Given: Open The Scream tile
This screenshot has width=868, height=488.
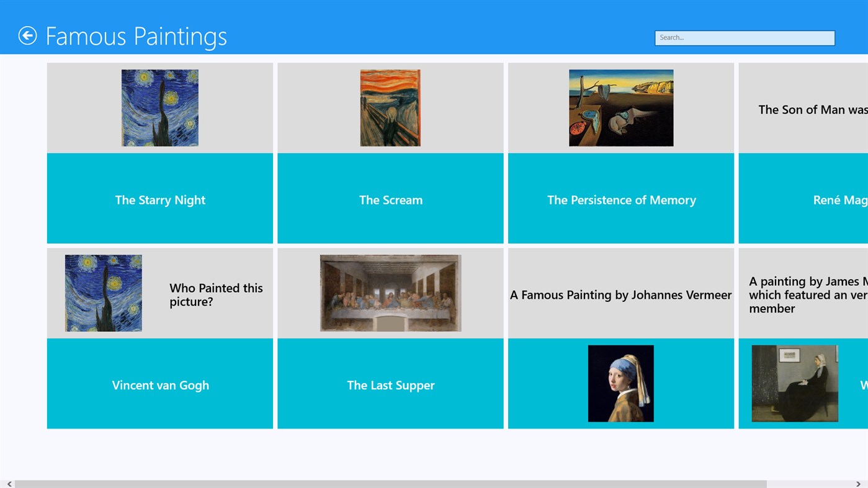Looking at the screenshot, I should pos(390,198).
